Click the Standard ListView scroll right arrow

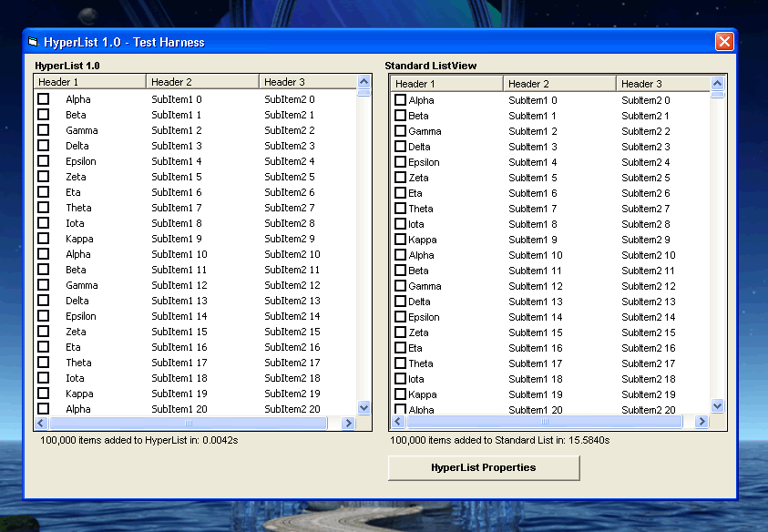701,422
